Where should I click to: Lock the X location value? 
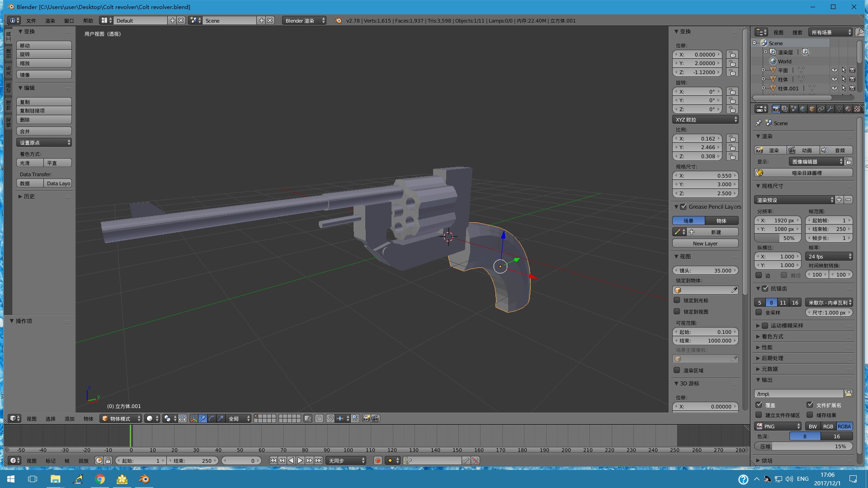pos(732,55)
